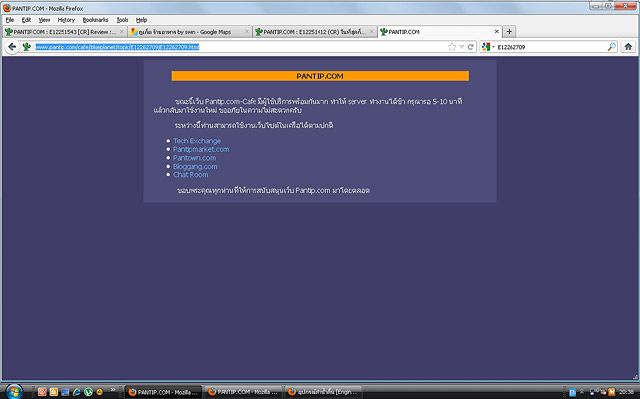
Task: Close the active PANTIP.COM tab
Action: (496, 31)
